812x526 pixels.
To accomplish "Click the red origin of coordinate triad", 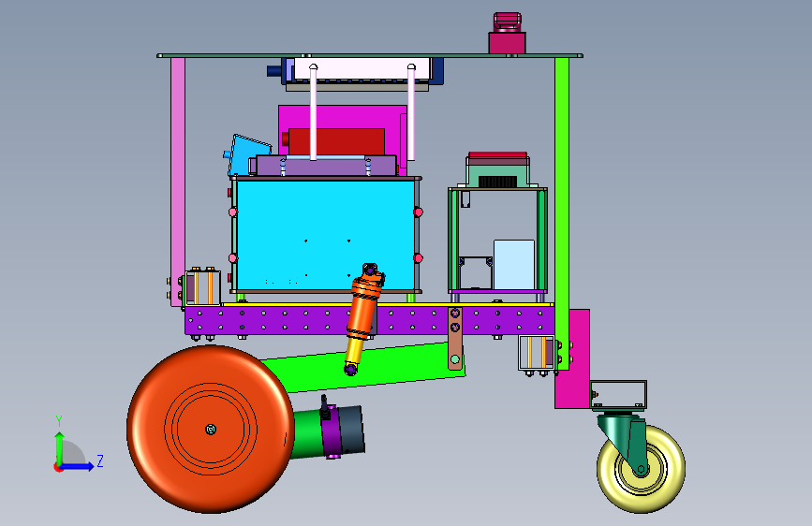I will (x=58, y=467).
